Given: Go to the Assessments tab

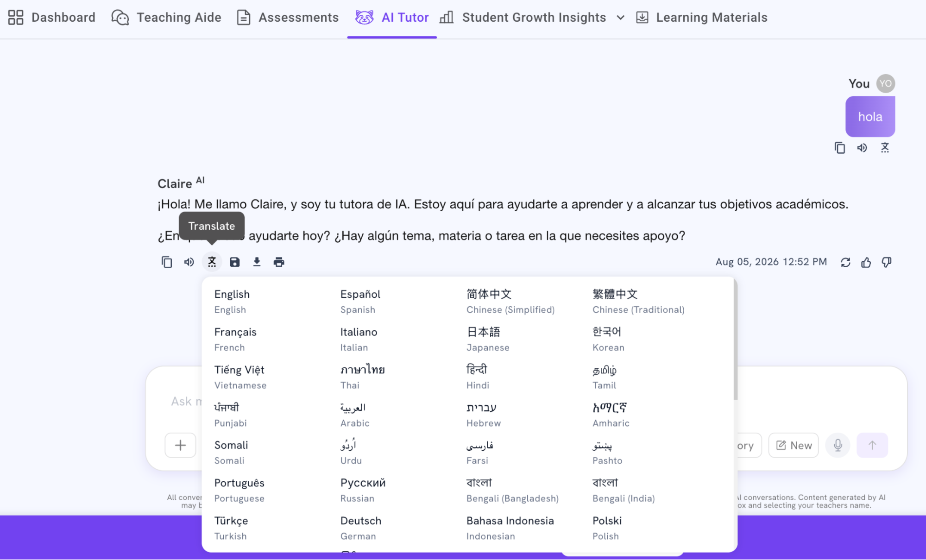Looking at the screenshot, I should (x=288, y=18).
